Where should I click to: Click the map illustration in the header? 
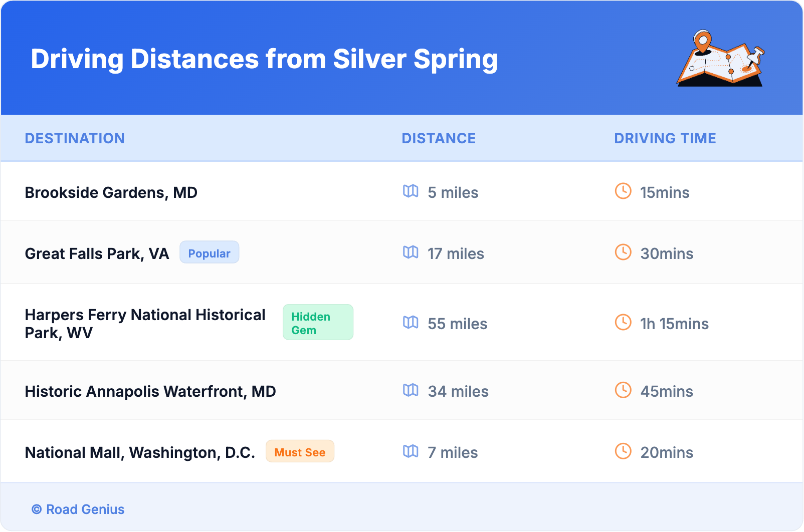click(721, 59)
